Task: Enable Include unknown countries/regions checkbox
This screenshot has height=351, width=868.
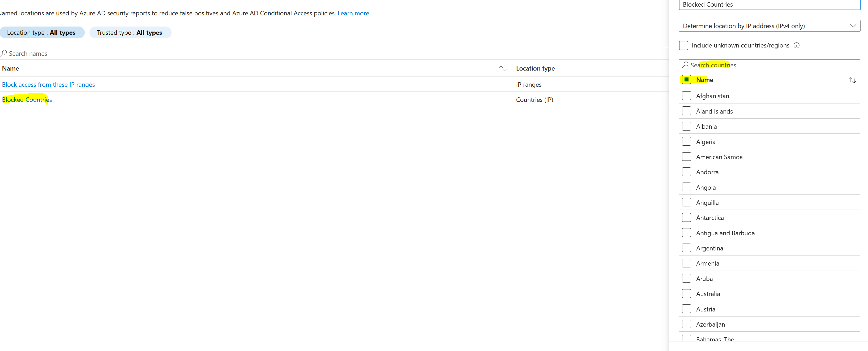Action: [683, 45]
